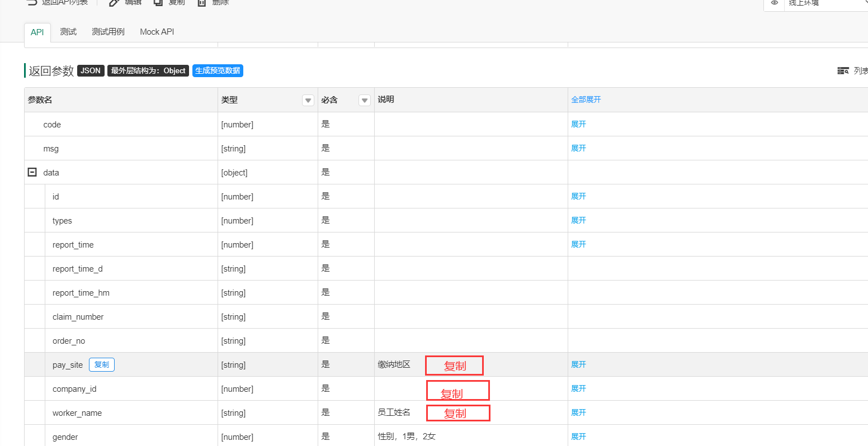
Task: Expand the report_time row via 展开
Action: click(578, 244)
